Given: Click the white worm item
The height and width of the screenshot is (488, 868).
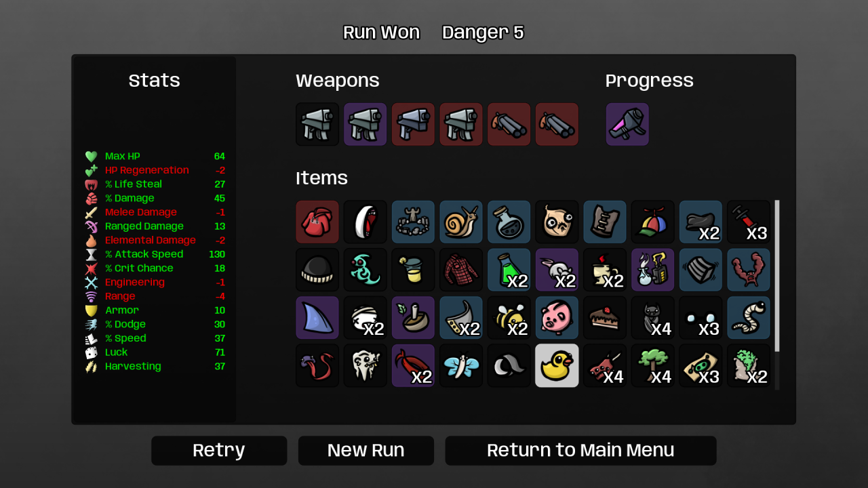Looking at the screenshot, I should click(x=749, y=317).
